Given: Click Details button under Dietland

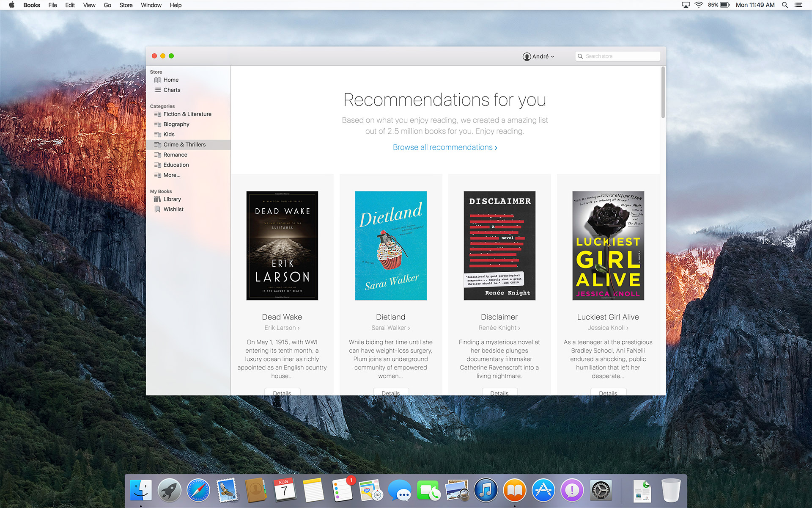Looking at the screenshot, I should [x=391, y=392].
